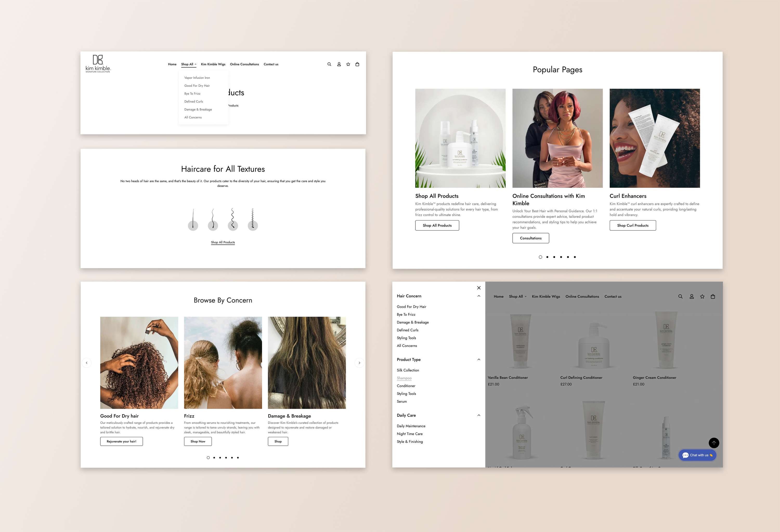
Task: Select Good For Dry Hair from dropdown
Action: 197,86
